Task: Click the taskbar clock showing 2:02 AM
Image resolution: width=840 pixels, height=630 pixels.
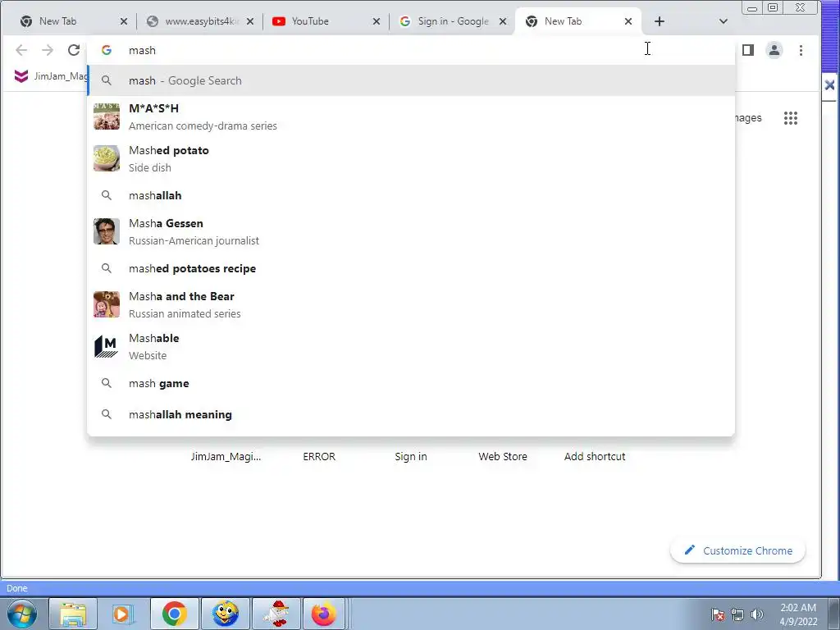Action: tap(797, 614)
